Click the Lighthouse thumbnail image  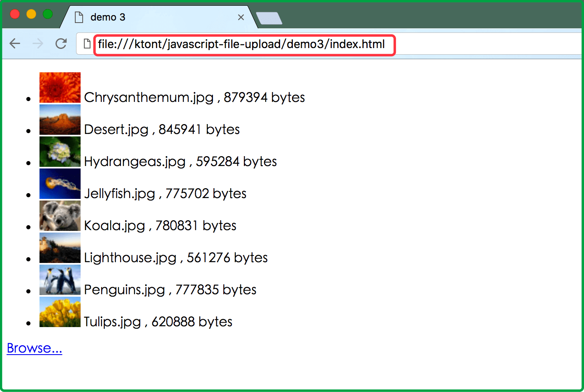pyautogui.click(x=60, y=248)
